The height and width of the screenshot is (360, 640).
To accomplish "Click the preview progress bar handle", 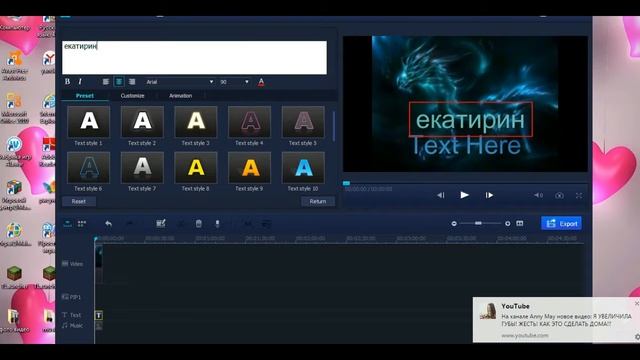I will coord(346,183).
